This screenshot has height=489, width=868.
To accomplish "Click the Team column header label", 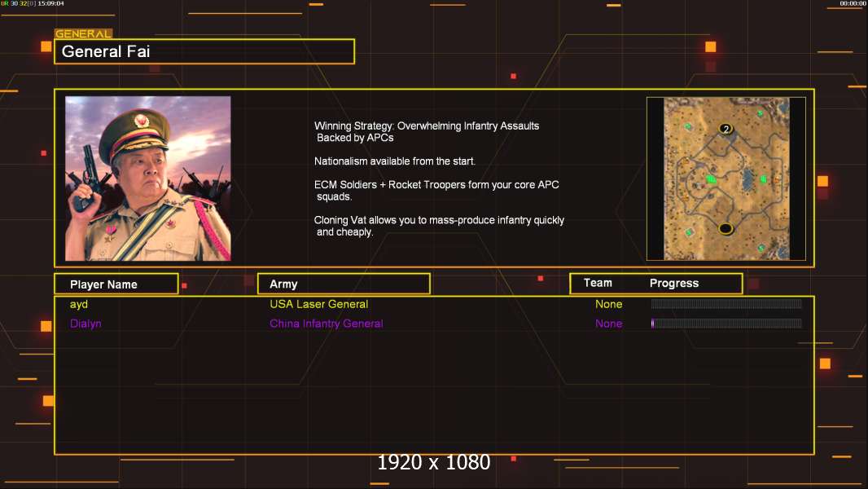I will coord(598,283).
